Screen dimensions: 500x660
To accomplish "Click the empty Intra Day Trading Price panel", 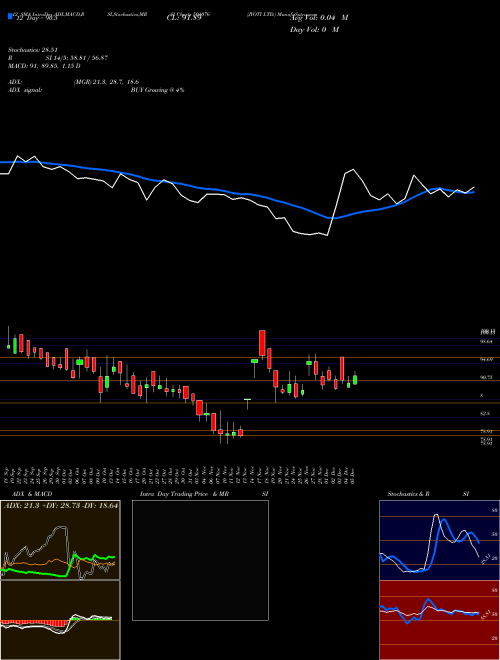I will [200, 560].
